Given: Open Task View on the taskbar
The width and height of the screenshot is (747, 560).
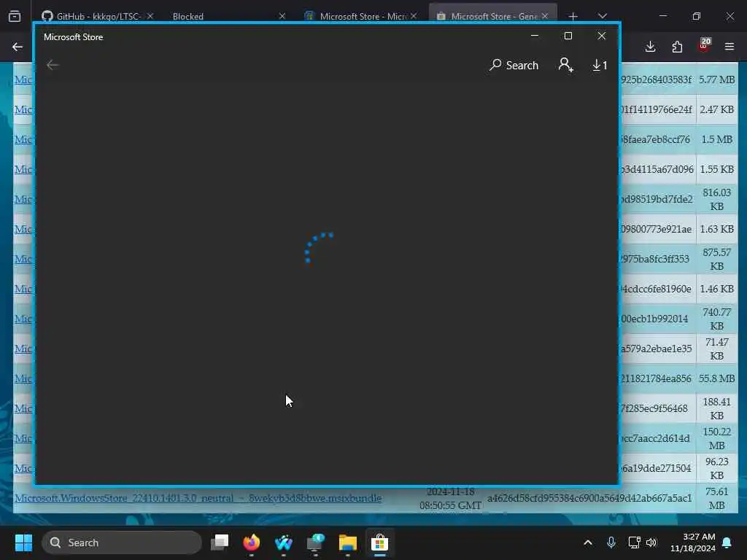Looking at the screenshot, I should [x=220, y=542].
